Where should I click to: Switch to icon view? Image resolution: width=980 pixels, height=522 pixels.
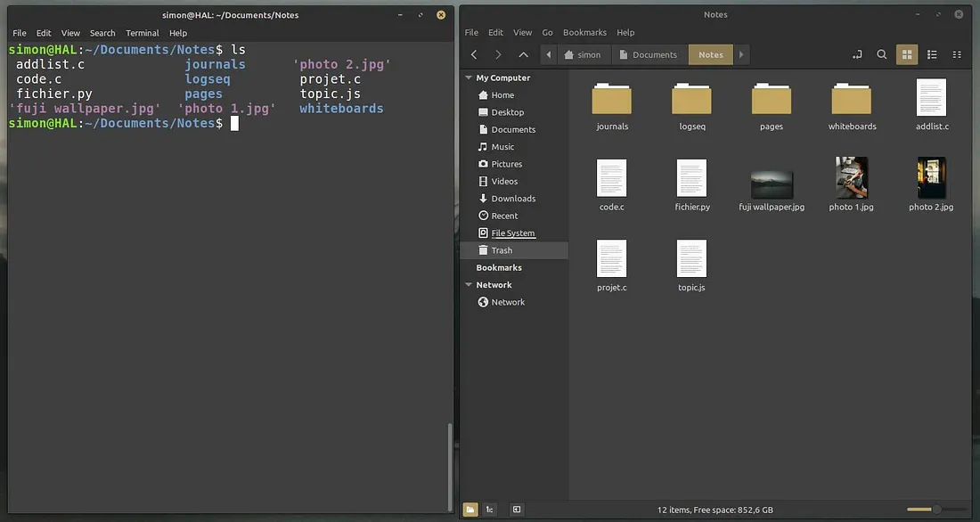click(x=907, y=55)
